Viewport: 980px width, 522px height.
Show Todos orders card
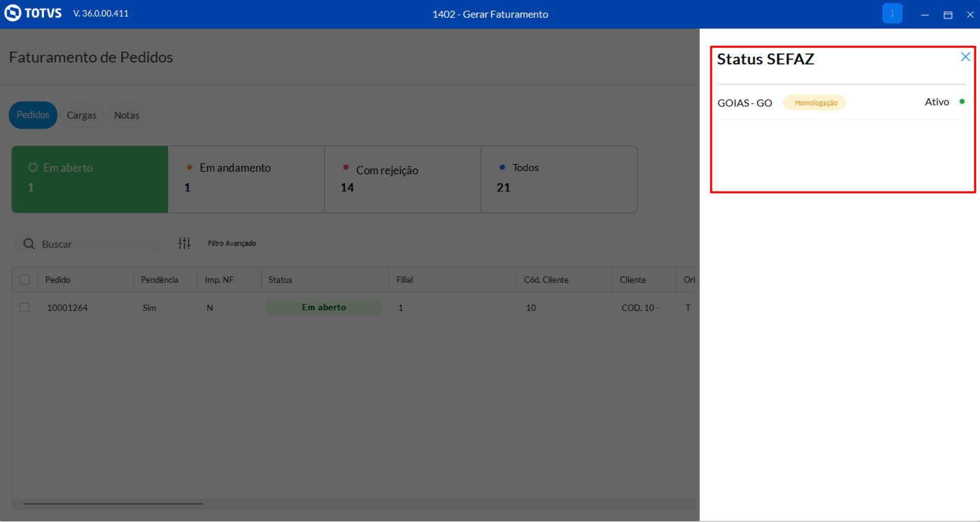point(559,179)
